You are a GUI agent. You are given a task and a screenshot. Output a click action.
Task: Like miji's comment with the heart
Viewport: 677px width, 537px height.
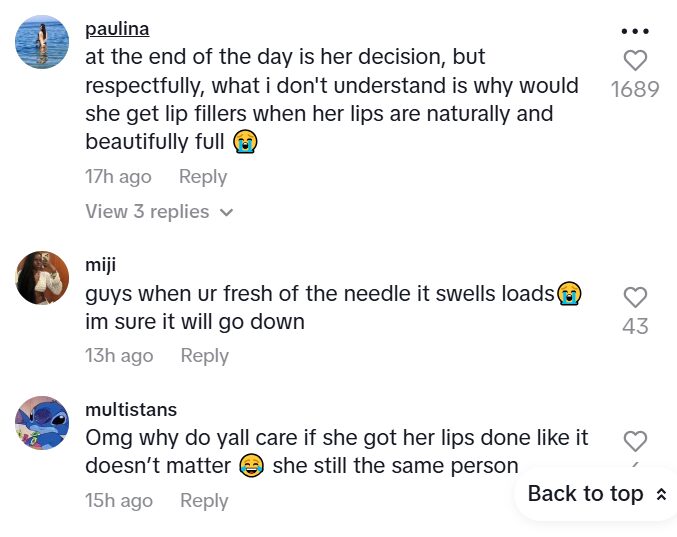tap(635, 297)
